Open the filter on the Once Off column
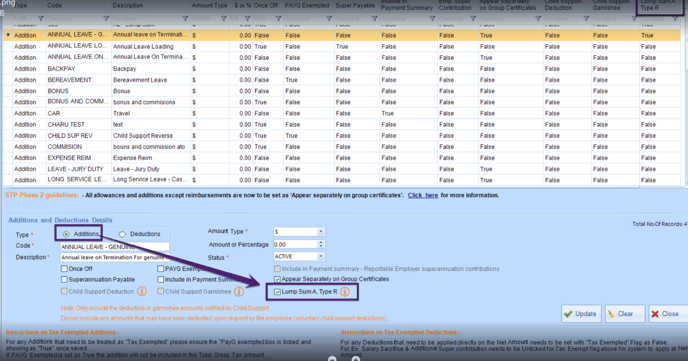Viewport: 688px width, 361px height. tap(278, 18)
